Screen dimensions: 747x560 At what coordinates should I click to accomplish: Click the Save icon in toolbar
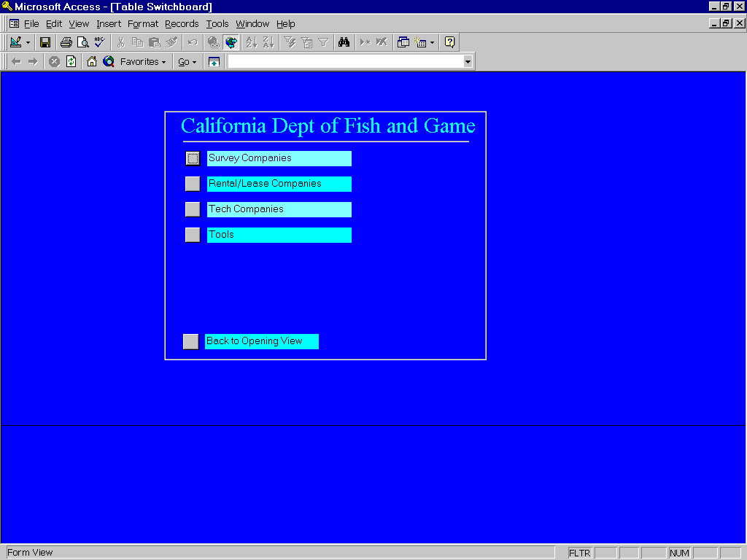pyautogui.click(x=45, y=42)
